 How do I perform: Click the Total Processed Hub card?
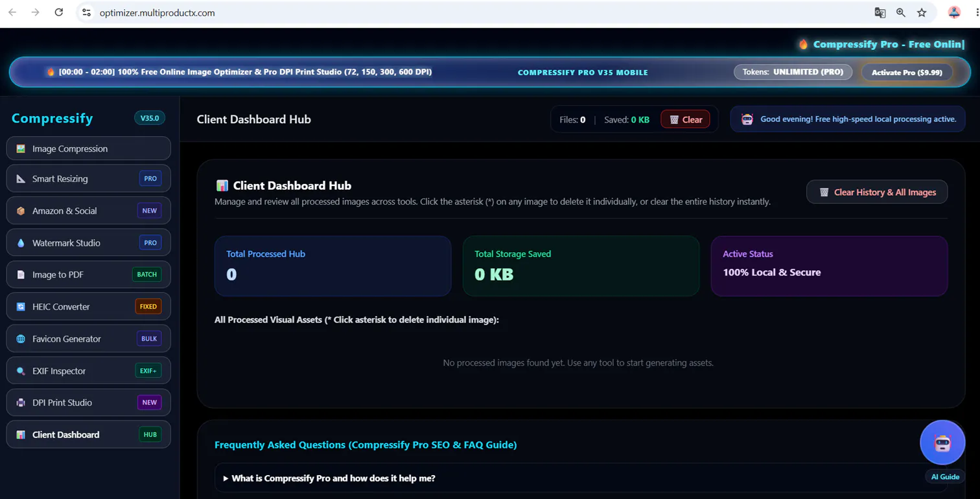pyautogui.click(x=332, y=266)
